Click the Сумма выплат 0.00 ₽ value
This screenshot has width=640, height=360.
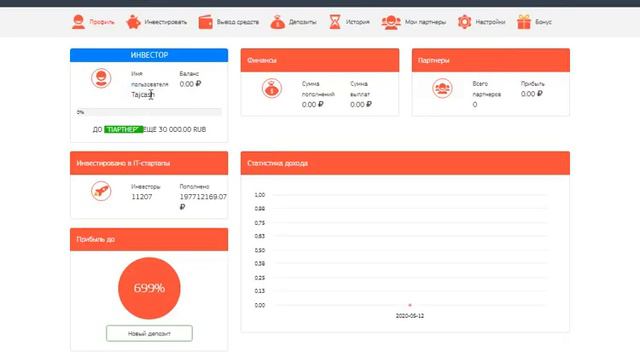pos(361,104)
